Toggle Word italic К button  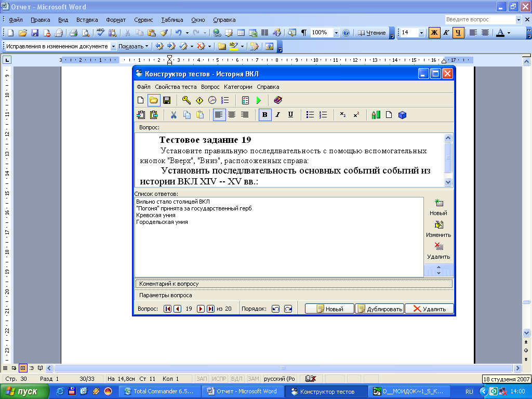[x=446, y=33]
